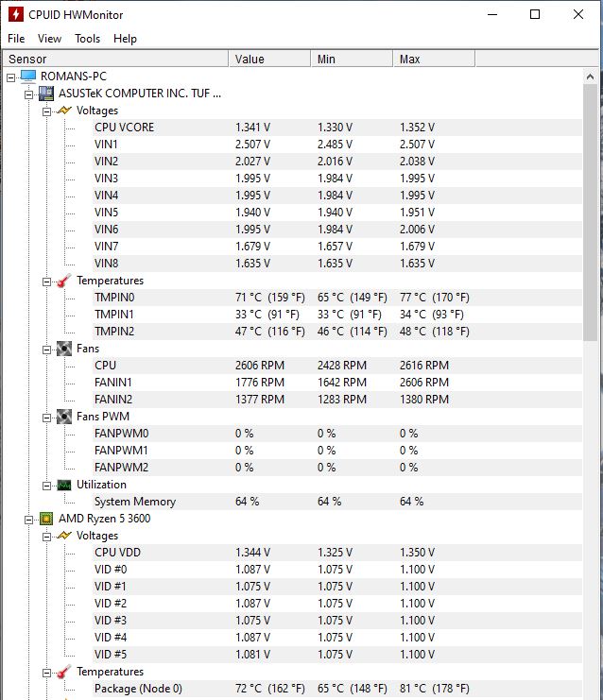Image resolution: width=603 pixels, height=700 pixels.
Task: Select the FANPWM2 row
Action: (337, 468)
